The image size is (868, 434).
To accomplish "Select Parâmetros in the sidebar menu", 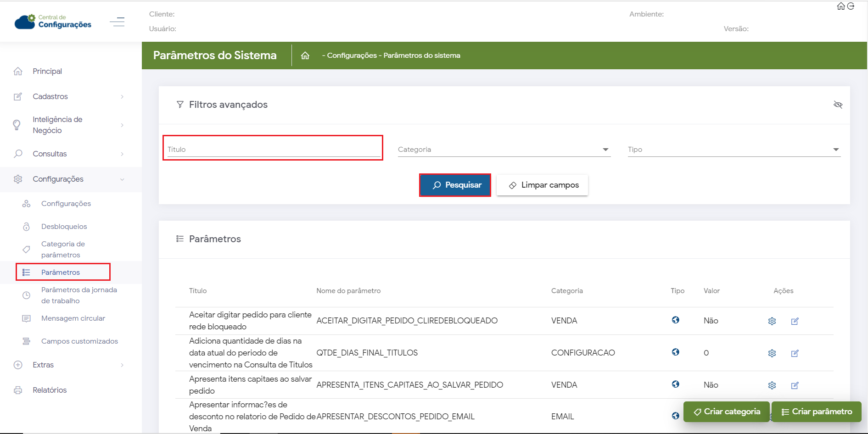I will pyautogui.click(x=61, y=273).
